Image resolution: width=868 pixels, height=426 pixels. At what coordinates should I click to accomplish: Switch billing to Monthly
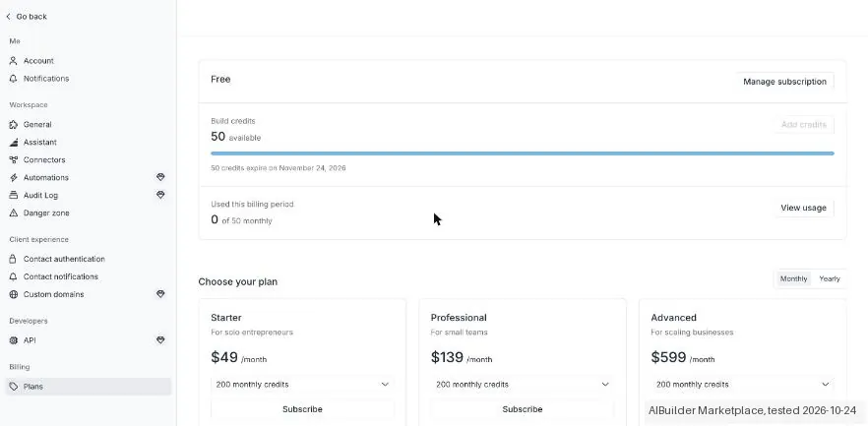click(x=793, y=278)
